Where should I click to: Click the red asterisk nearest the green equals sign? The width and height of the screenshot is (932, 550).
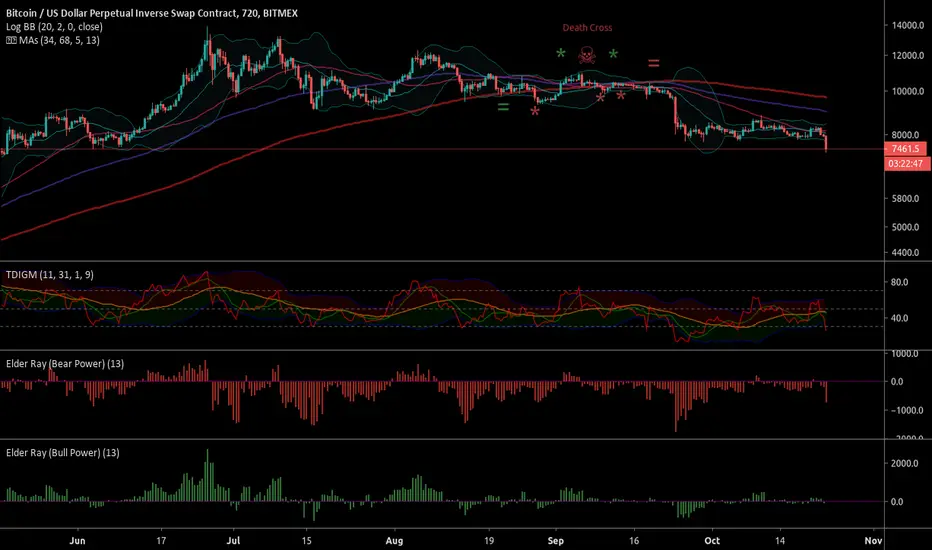535,114
